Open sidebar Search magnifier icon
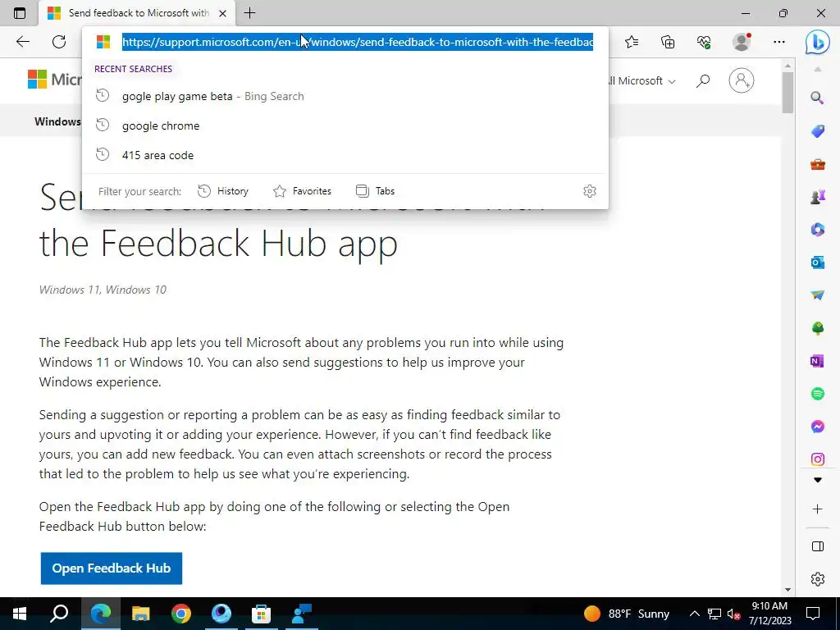840x630 pixels. coord(817,98)
